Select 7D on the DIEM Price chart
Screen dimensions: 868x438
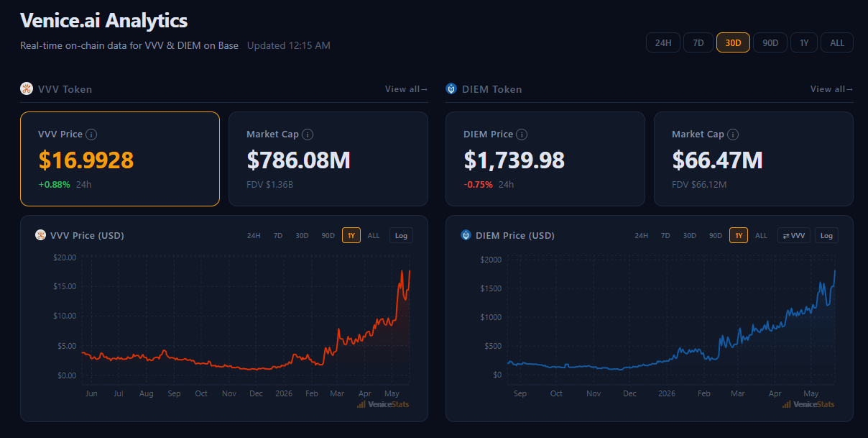(665, 235)
